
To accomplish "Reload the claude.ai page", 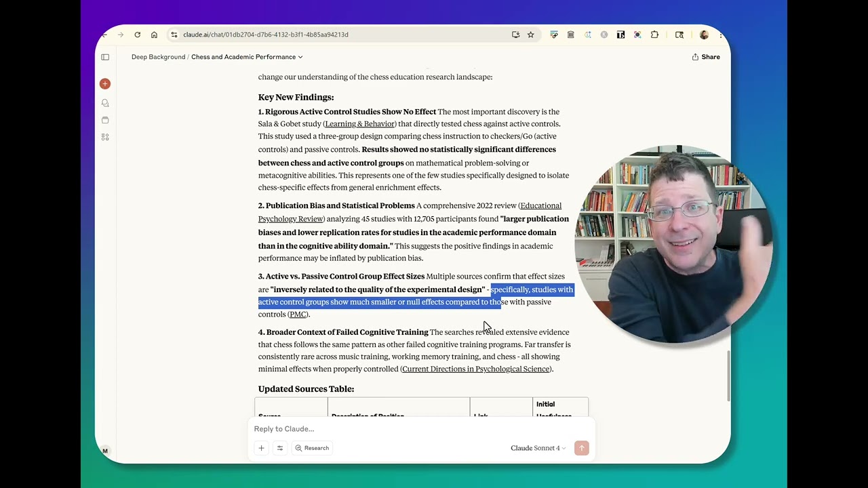I will click(138, 35).
